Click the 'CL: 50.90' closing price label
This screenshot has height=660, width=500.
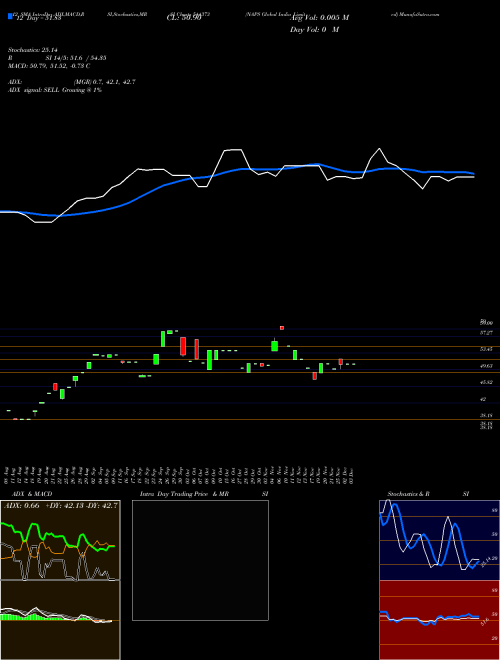184,18
